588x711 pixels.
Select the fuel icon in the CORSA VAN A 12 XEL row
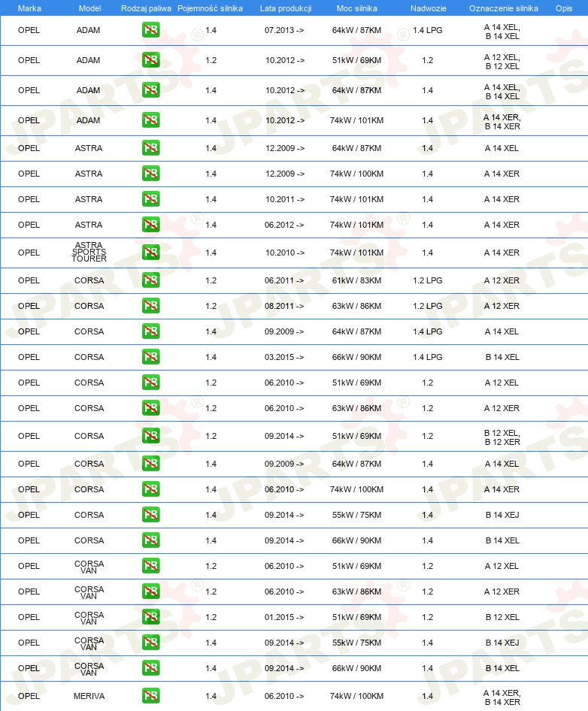[150, 566]
